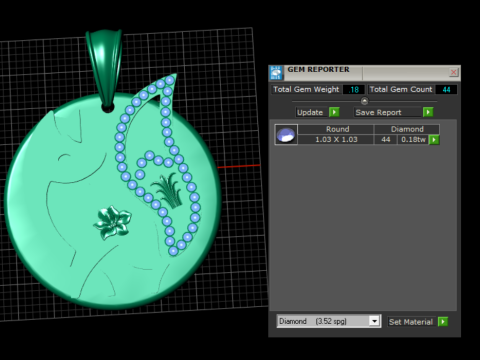The width and height of the screenshot is (480, 360).
Task: Select the flower ornament on pendant
Action: [113, 222]
